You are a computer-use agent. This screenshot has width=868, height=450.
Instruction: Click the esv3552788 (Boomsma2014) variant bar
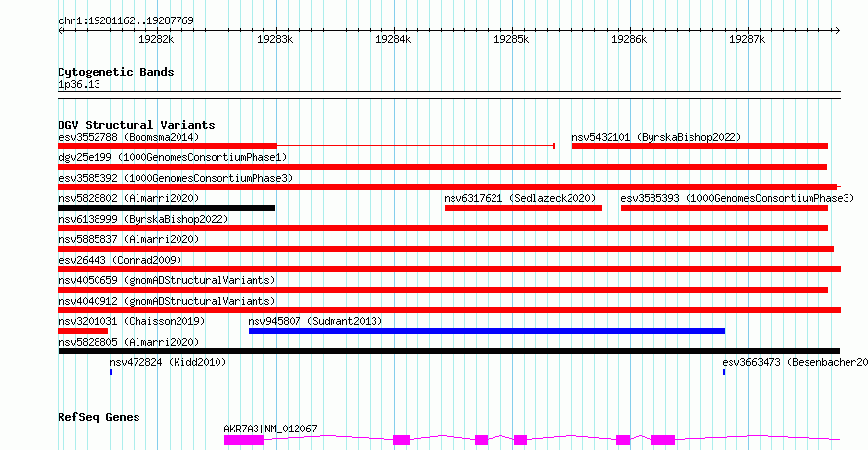[x=306, y=146]
